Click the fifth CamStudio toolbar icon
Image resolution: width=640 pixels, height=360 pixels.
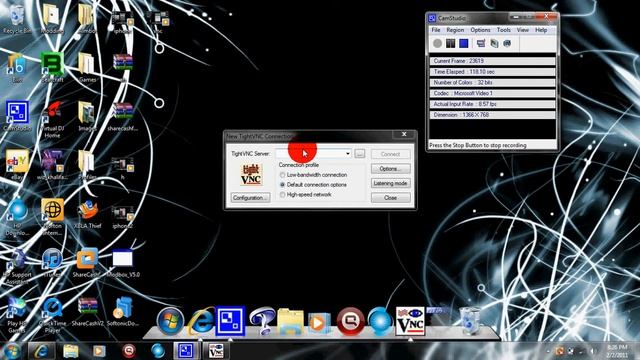point(494,43)
